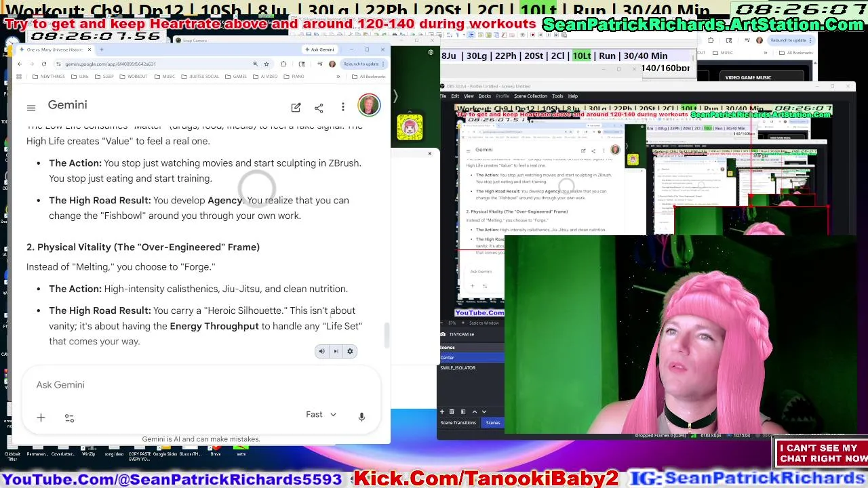Open Gemini more options (three dots)

coord(343,108)
